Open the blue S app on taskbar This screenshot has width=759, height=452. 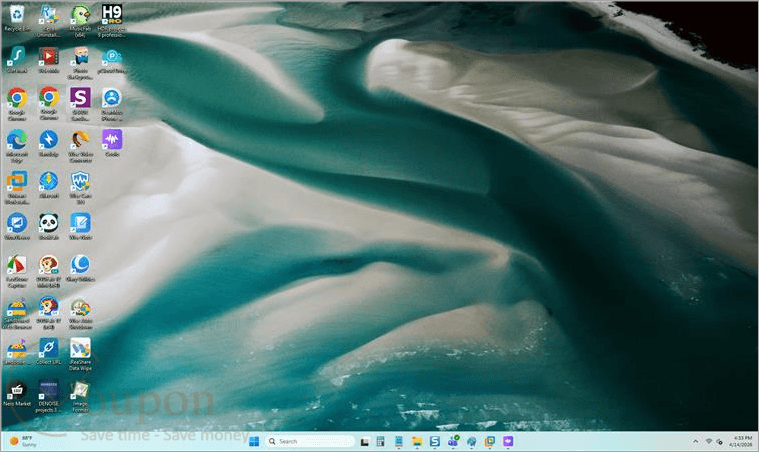click(435, 441)
